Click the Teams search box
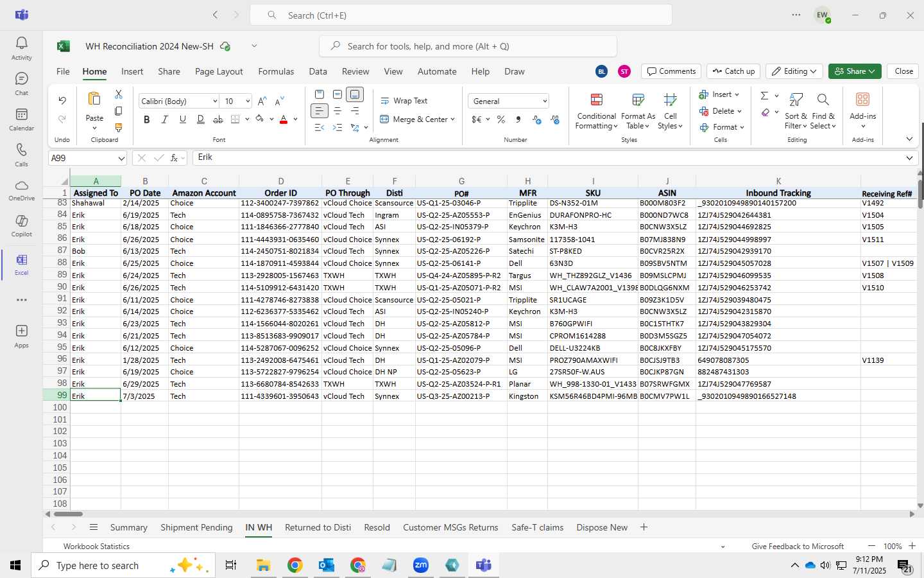 [x=461, y=15]
